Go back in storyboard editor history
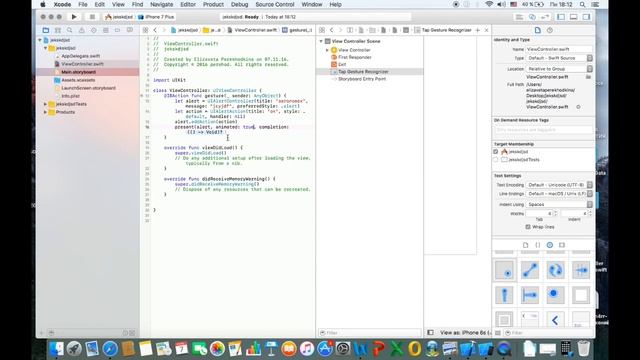Screen dimensions: 640x360 pyautogui.click(x=331, y=30)
